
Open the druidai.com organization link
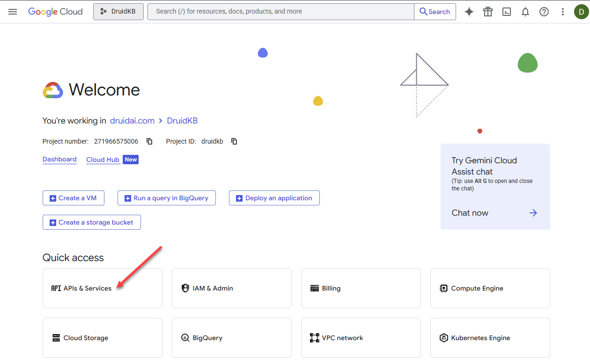point(132,121)
